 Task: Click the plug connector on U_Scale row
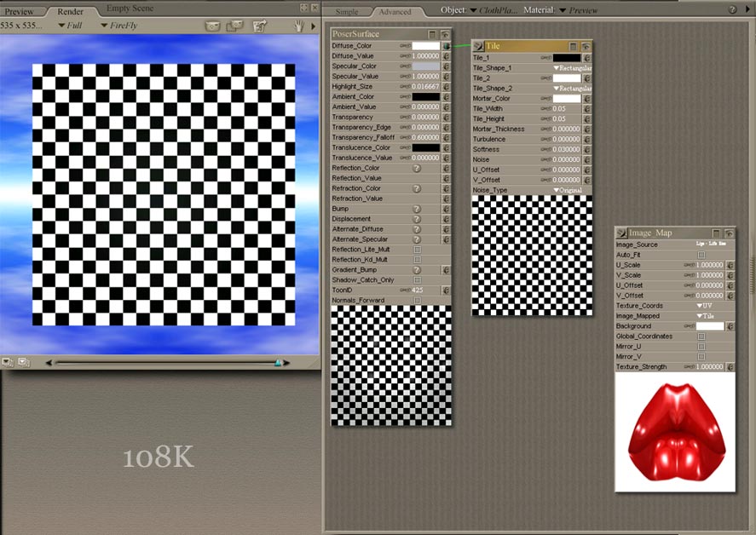point(730,265)
